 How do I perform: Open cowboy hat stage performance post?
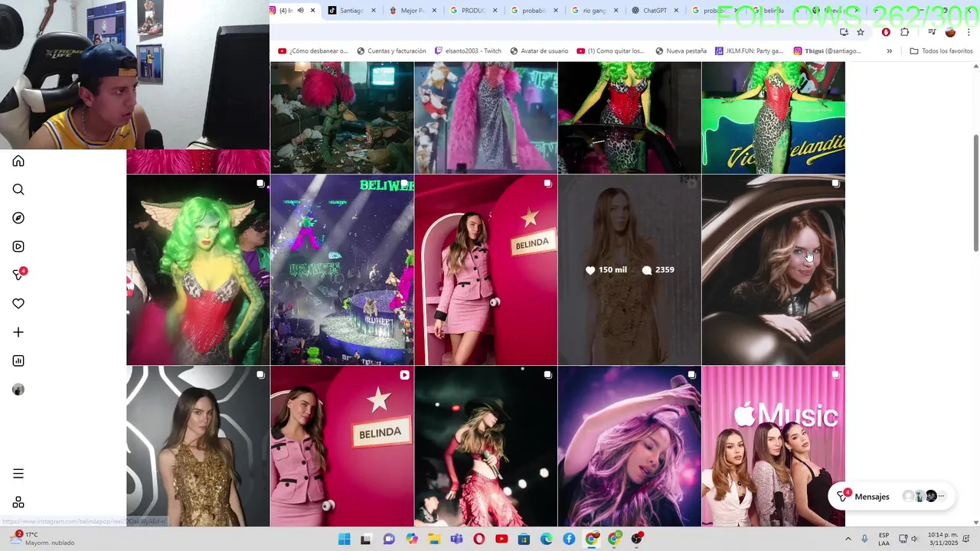486,446
